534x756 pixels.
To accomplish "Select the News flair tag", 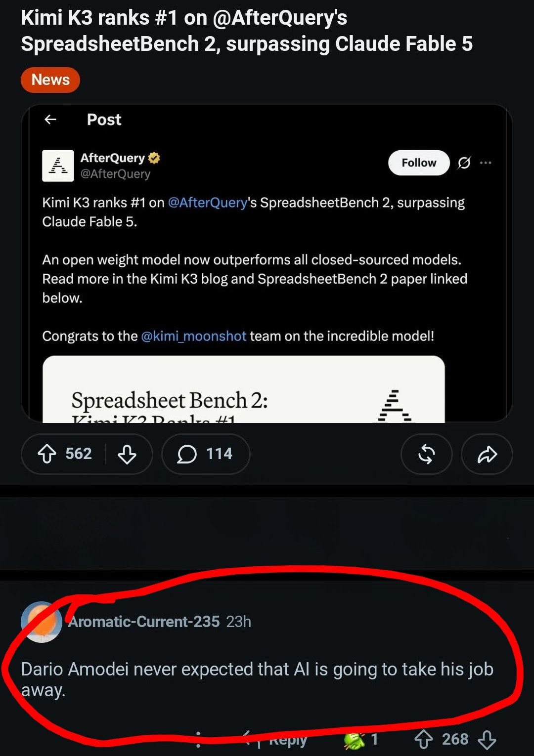I will coord(50,80).
